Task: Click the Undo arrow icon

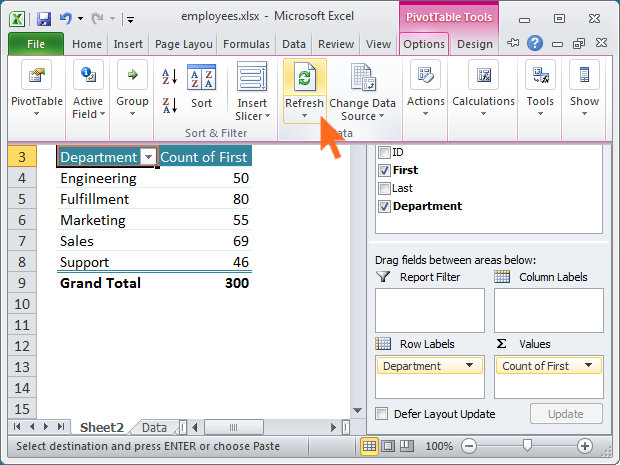Action: tap(65, 19)
